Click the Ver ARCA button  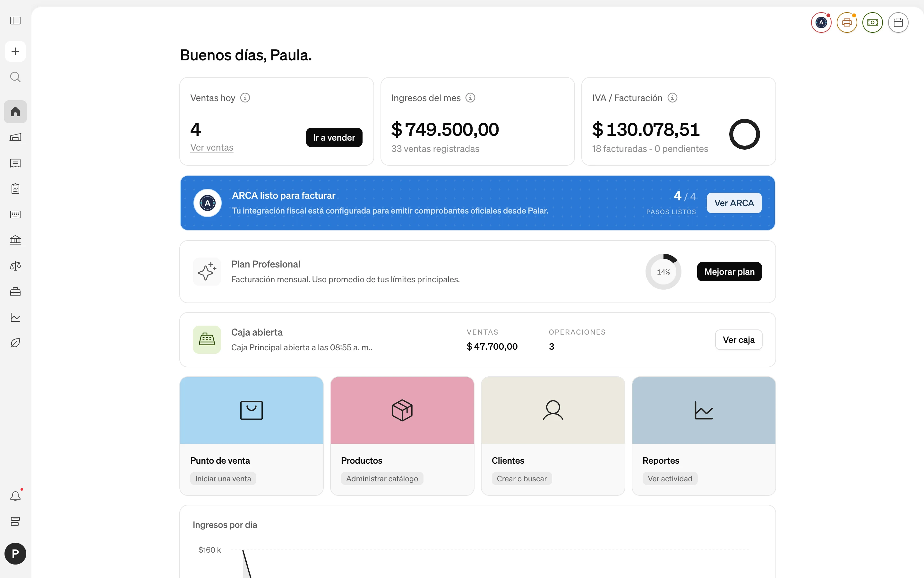[x=734, y=203]
